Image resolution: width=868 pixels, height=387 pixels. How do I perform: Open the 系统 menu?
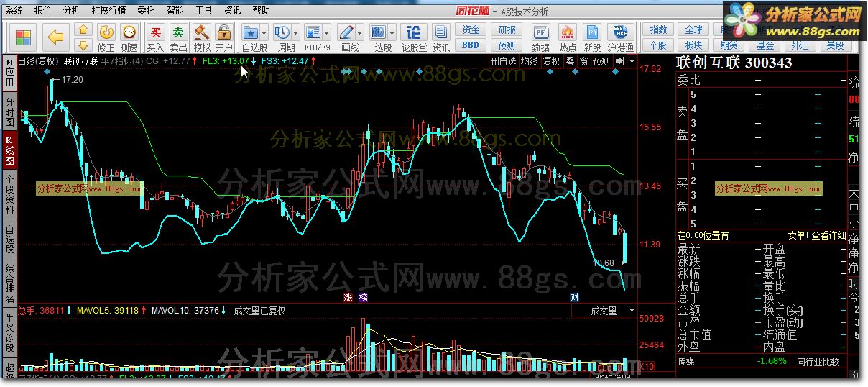pyautogui.click(x=14, y=10)
